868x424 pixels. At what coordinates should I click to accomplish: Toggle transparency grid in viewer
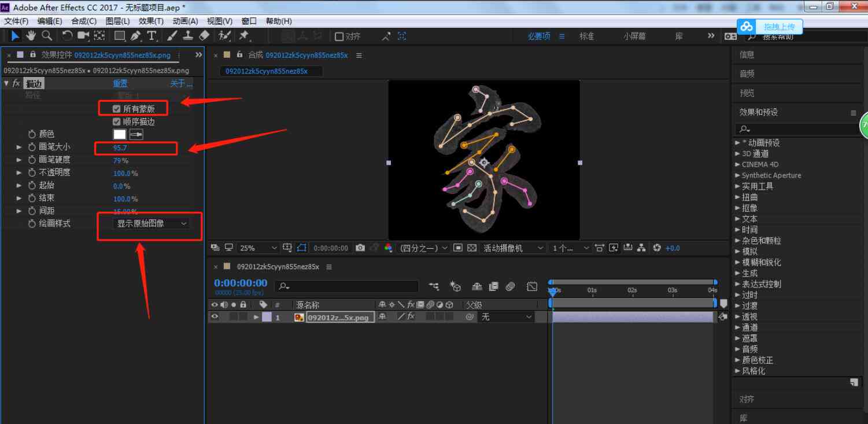(472, 248)
